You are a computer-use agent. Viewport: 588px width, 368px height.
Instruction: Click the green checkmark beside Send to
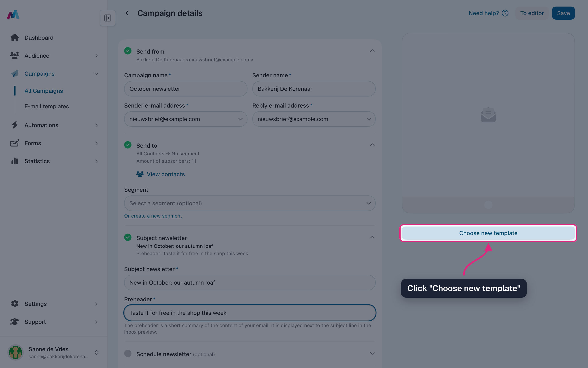point(128,145)
